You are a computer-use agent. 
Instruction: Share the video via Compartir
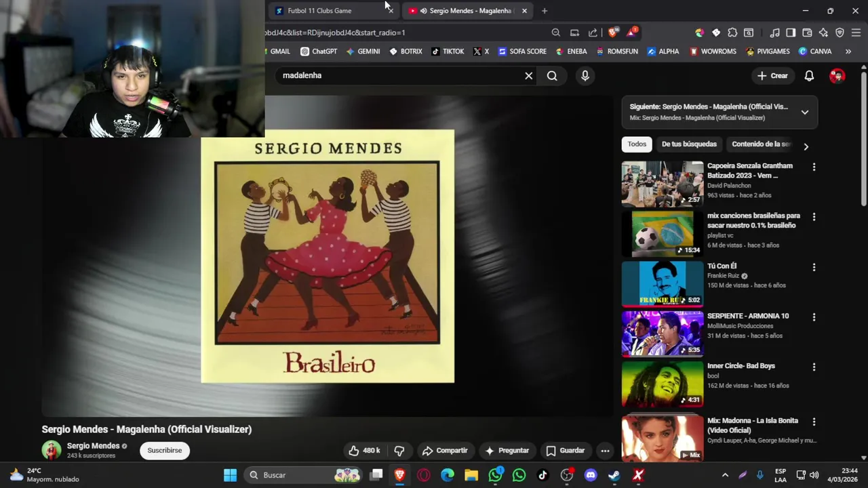coord(445,451)
